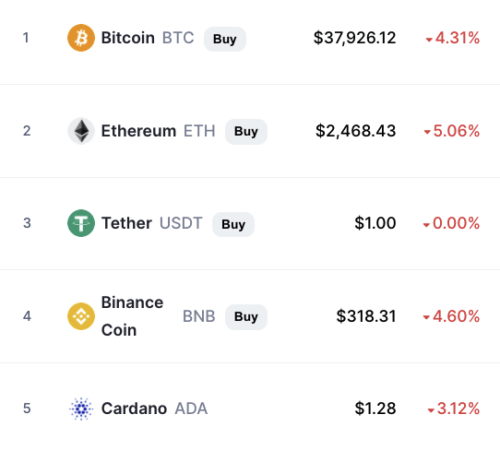Open the Ethereum name link

coord(139,131)
